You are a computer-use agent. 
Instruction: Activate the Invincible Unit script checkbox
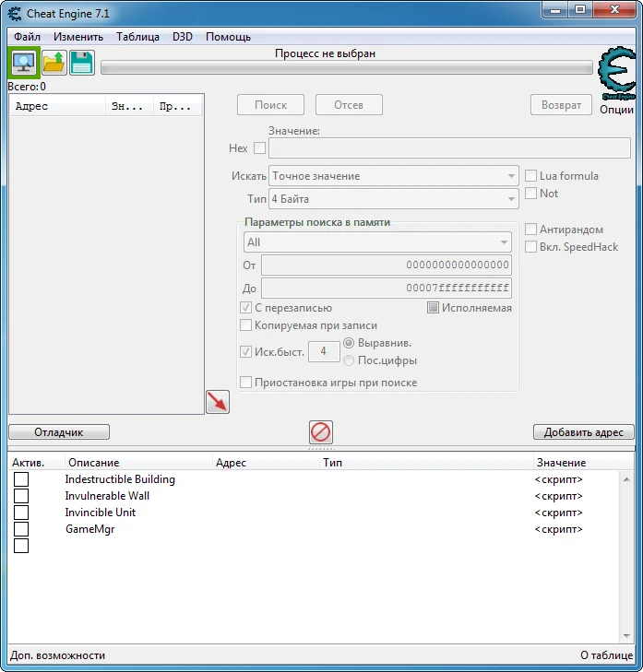coord(21,513)
